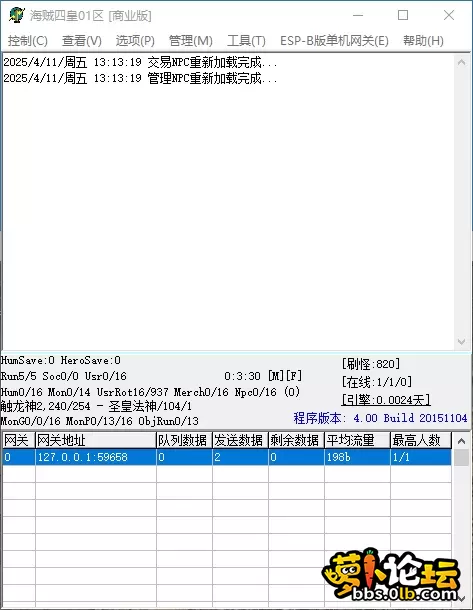473x610 pixels.
Task: Select the 127.0.0.1:59658 gateway address cell
Action: (x=96, y=457)
